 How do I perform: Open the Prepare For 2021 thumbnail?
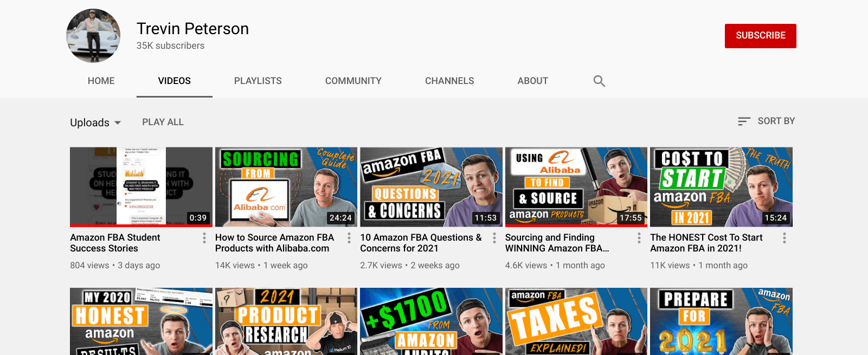point(721,321)
